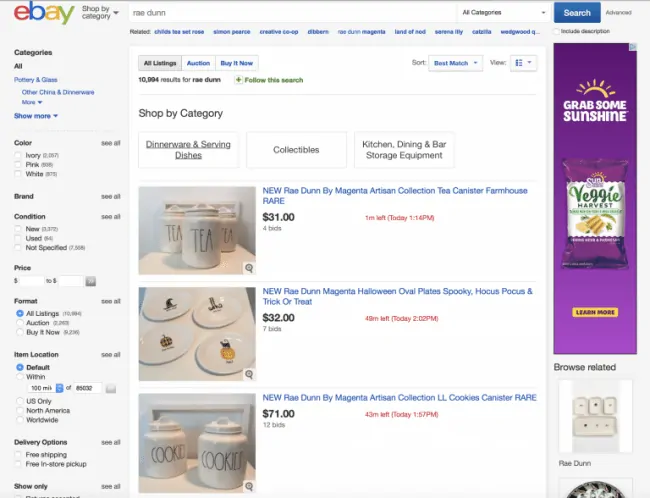Click see all next to Brand
The height and width of the screenshot is (498, 650).
[111, 197]
